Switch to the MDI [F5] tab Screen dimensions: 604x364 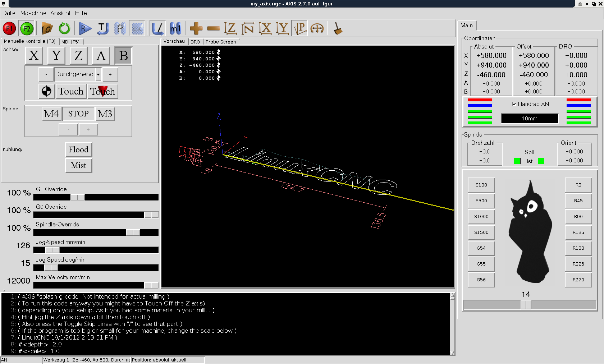point(70,42)
